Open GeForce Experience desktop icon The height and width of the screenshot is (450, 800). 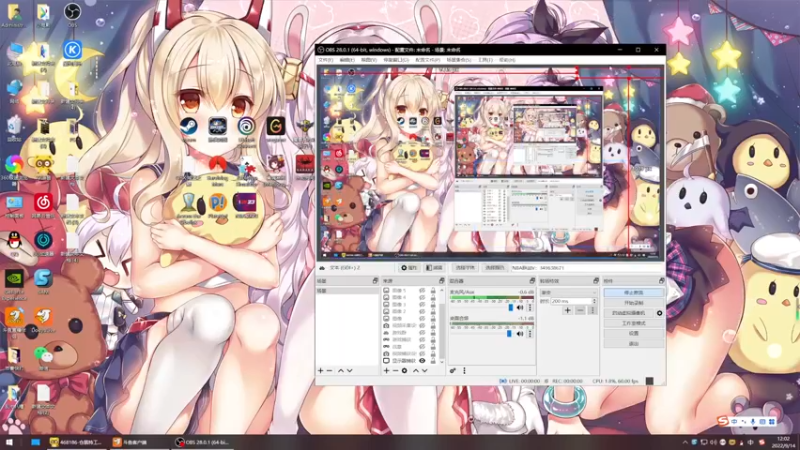click(14, 284)
